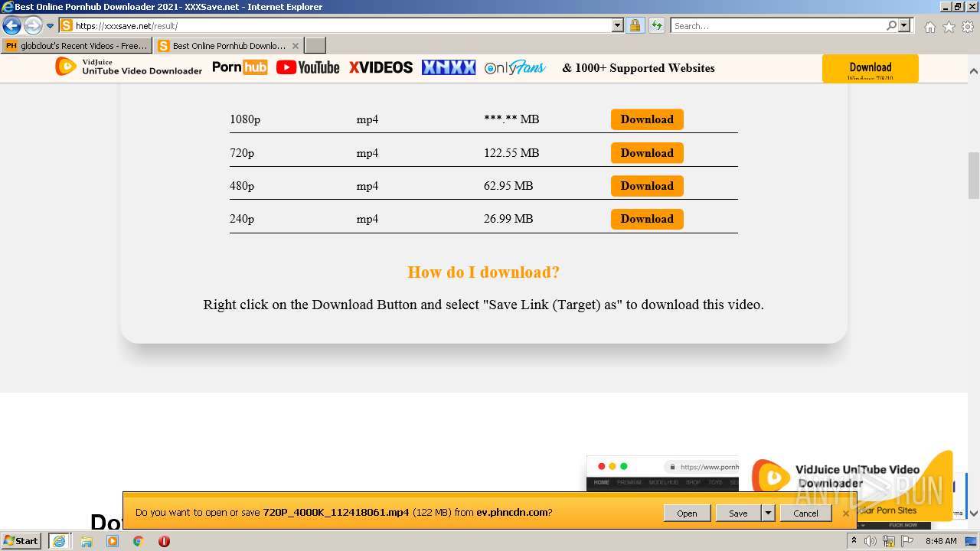
Task: Open the recent pages dropdown arrow
Action: (51, 26)
